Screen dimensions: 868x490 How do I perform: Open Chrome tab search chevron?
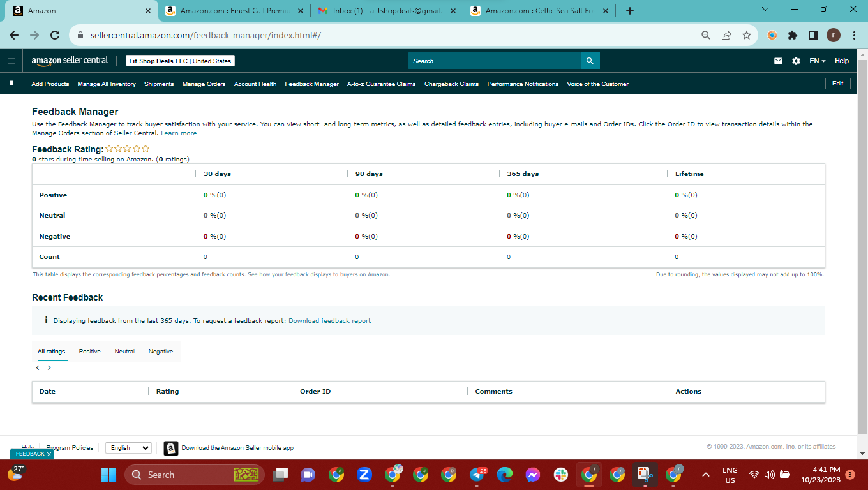765,10
